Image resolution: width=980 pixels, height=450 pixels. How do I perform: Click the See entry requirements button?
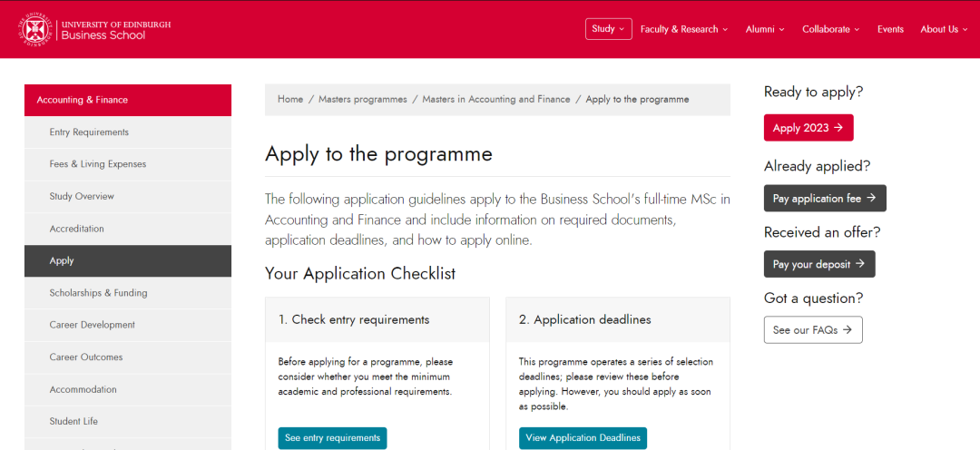(332, 438)
